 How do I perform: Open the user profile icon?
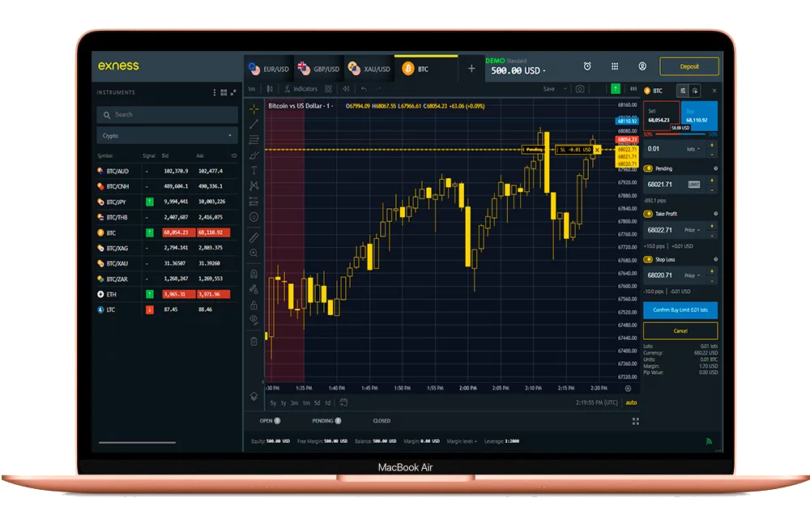coord(642,66)
